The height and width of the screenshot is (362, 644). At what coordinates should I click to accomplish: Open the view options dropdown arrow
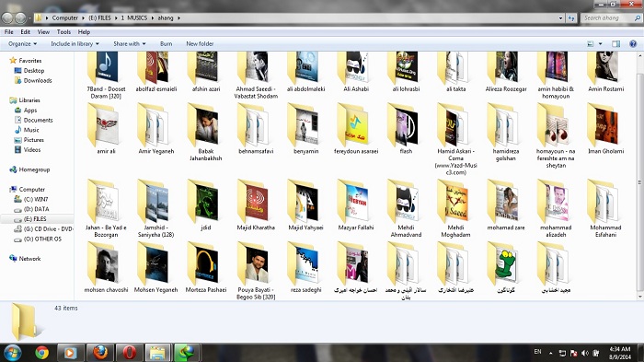pos(600,43)
